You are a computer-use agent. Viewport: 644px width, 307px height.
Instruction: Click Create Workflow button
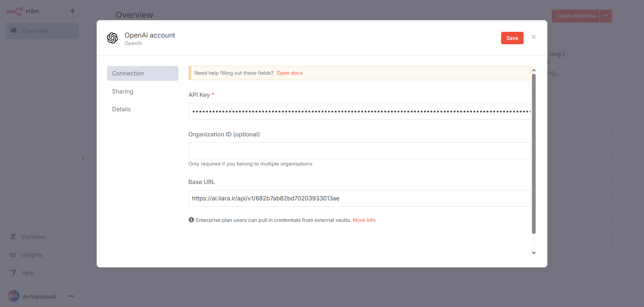[x=576, y=16]
